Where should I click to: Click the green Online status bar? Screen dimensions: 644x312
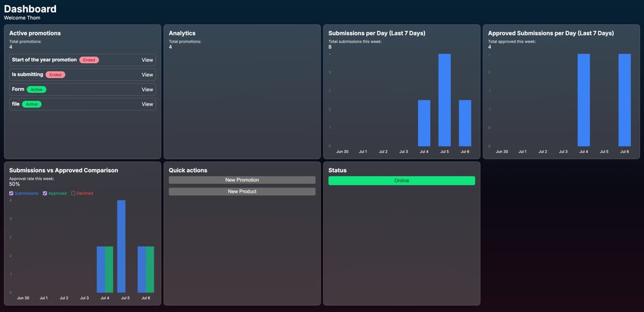(402, 180)
